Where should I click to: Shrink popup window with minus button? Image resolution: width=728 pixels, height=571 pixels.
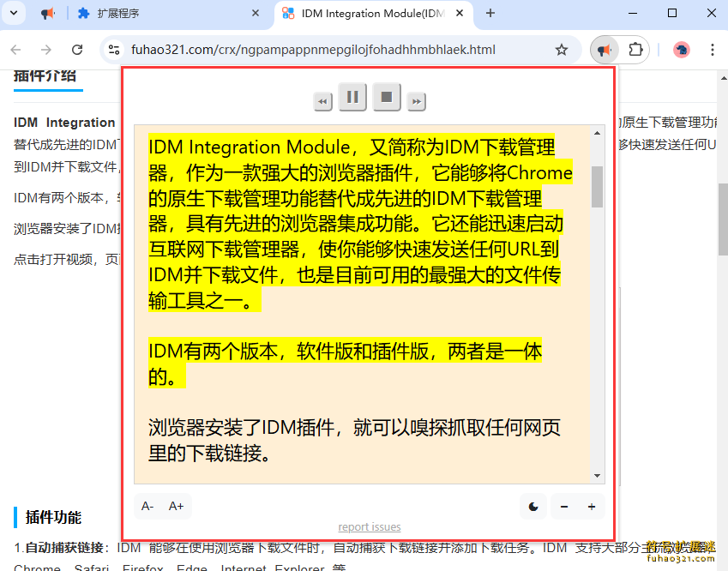[x=564, y=507]
